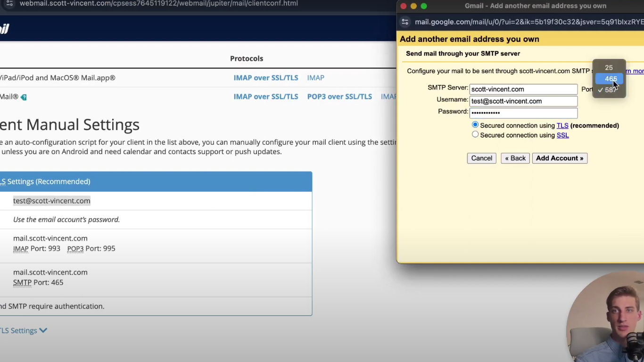
Task: Click the SMTP Server input field
Action: click(523, 89)
